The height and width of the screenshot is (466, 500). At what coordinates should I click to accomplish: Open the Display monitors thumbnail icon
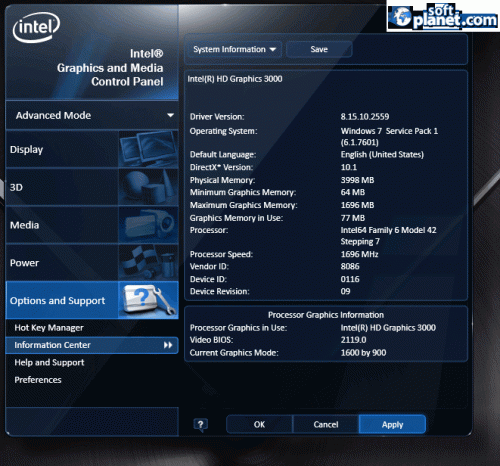[148, 149]
